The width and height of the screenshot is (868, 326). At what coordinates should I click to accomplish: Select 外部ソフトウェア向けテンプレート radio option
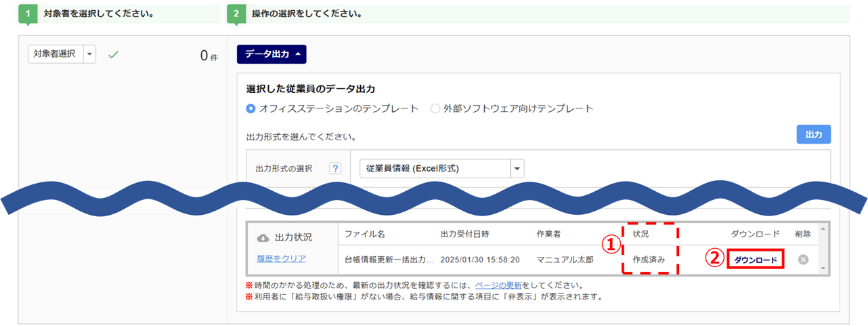pos(435,108)
